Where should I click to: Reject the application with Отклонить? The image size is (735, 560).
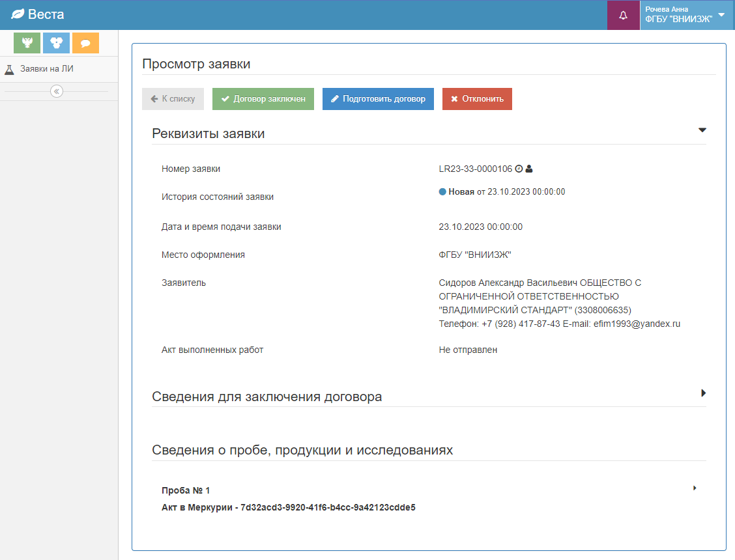coord(477,99)
